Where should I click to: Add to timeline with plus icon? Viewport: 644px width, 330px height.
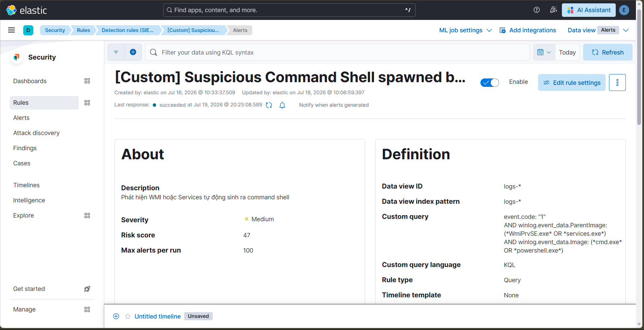tap(116, 316)
